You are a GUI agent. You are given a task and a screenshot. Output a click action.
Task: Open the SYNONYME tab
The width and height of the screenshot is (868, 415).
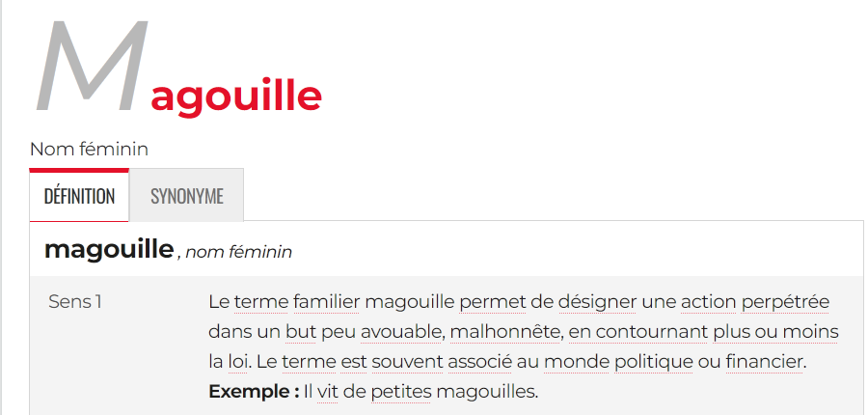click(186, 196)
